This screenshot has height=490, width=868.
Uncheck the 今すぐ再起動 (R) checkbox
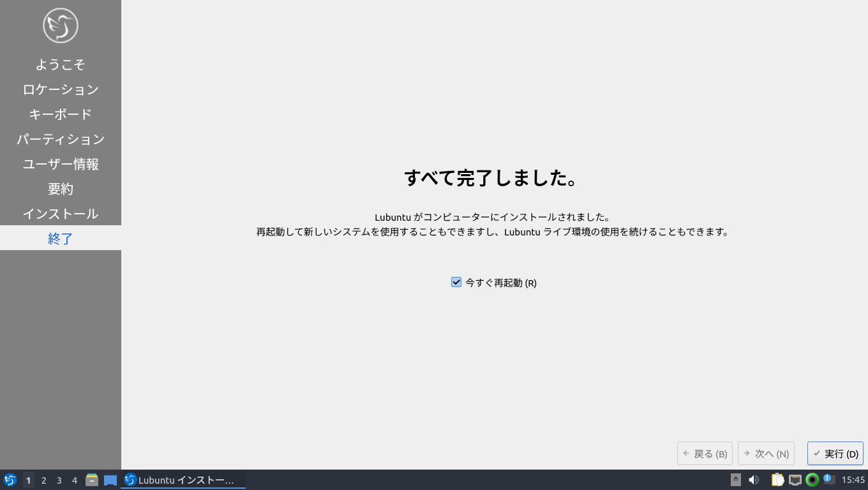[456, 282]
